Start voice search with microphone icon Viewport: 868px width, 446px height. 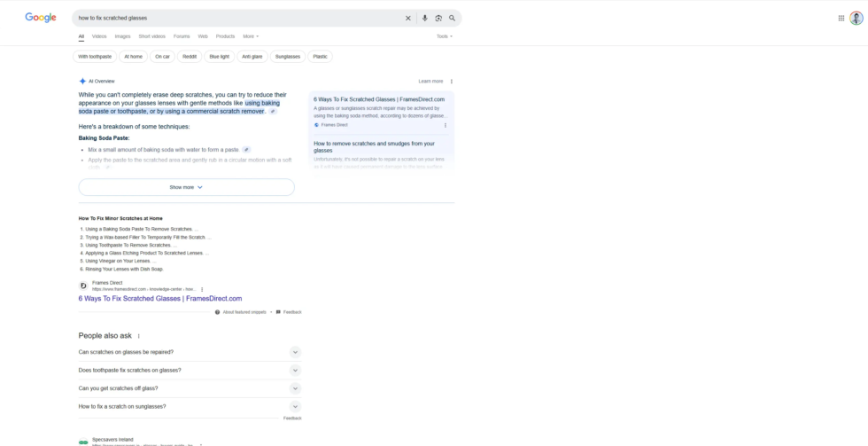click(424, 19)
